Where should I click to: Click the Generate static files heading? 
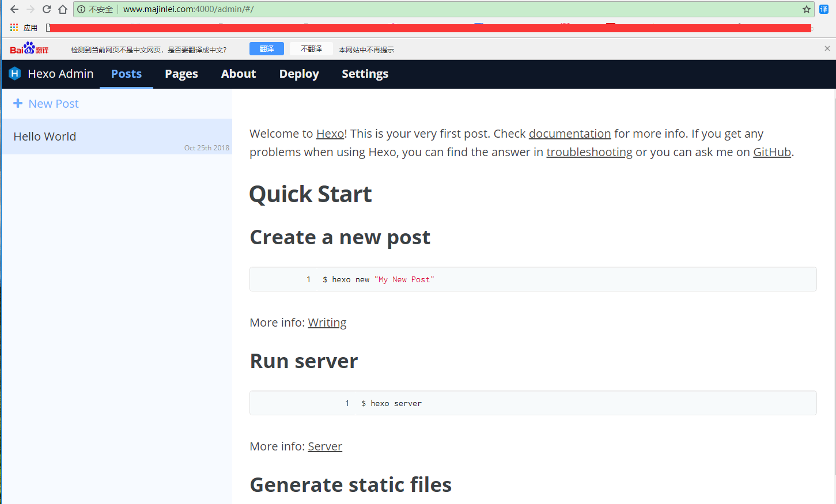click(x=351, y=485)
